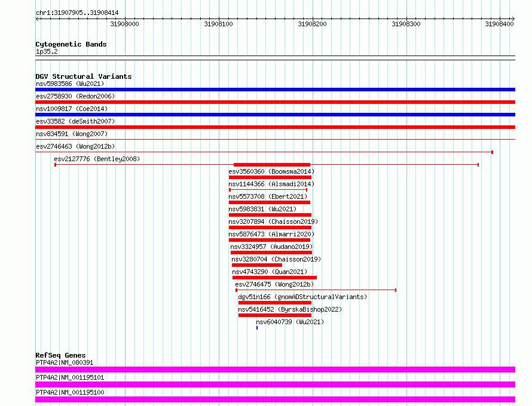Click the red bar under esv33582
Viewport: 532px width, 406px height.
(275, 127)
